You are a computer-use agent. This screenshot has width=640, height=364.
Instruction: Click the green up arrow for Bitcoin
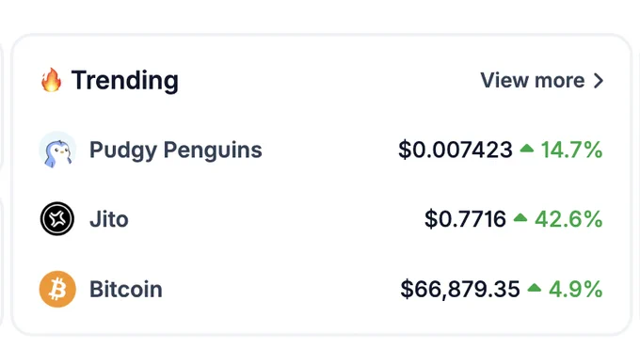click(535, 288)
